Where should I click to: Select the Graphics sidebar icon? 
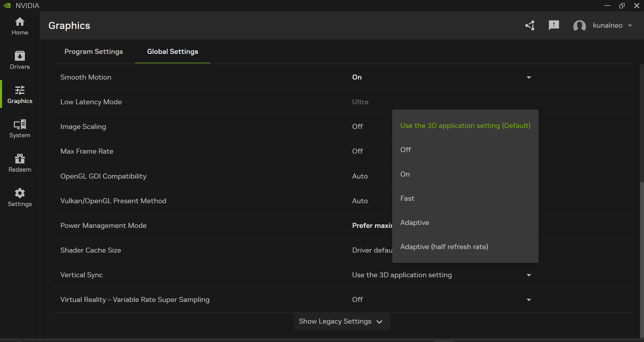click(x=20, y=90)
